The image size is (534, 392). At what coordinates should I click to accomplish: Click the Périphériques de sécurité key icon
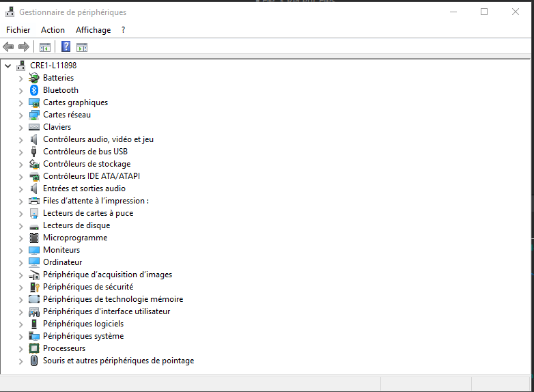click(34, 287)
